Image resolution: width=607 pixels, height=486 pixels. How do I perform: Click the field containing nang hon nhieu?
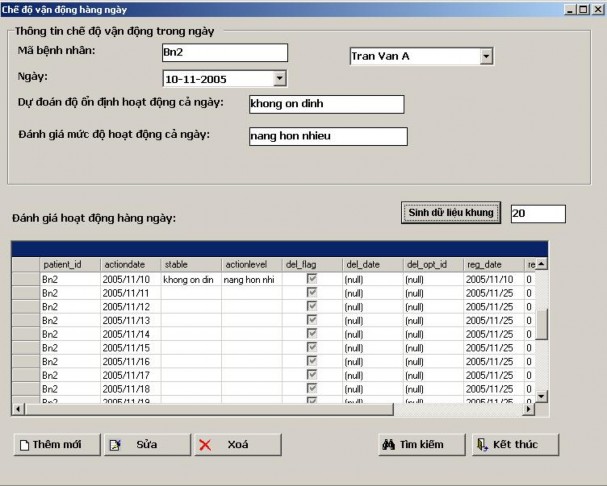pyautogui.click(x=328, y=136)
